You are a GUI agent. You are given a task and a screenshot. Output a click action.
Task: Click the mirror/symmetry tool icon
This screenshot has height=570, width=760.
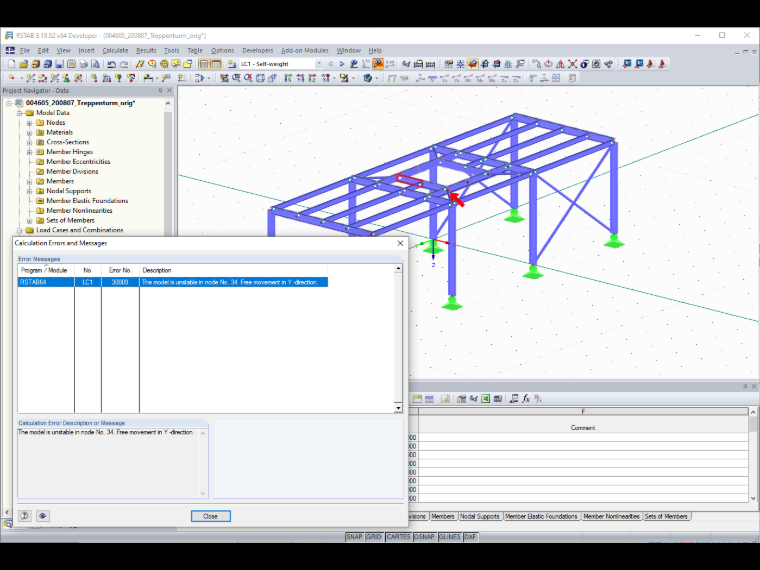pos(560,63)
